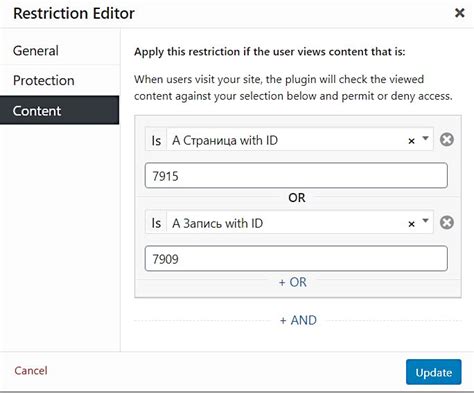Expand Запись rule using the dropdown arrow
474x393 pixels.
(425, 221)
